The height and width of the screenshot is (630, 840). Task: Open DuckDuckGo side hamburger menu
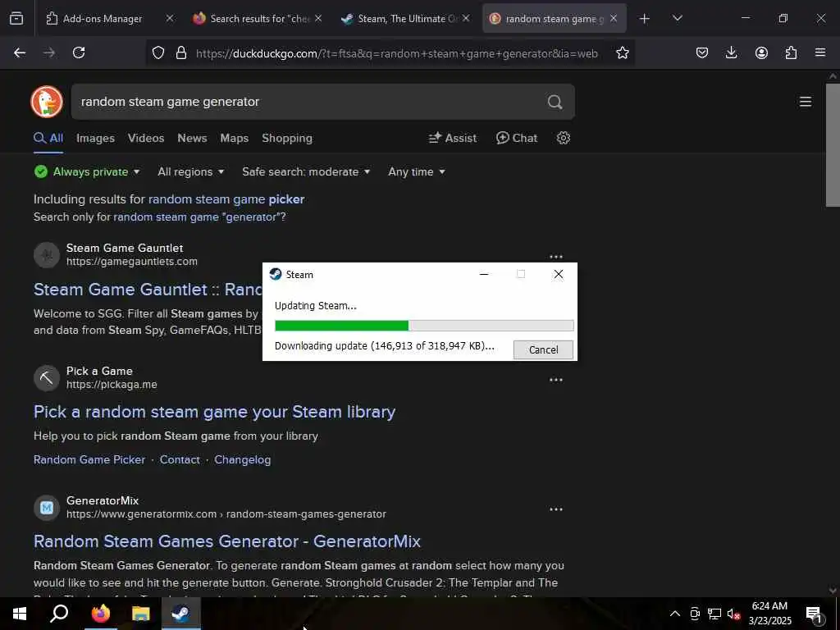(806, 102)
